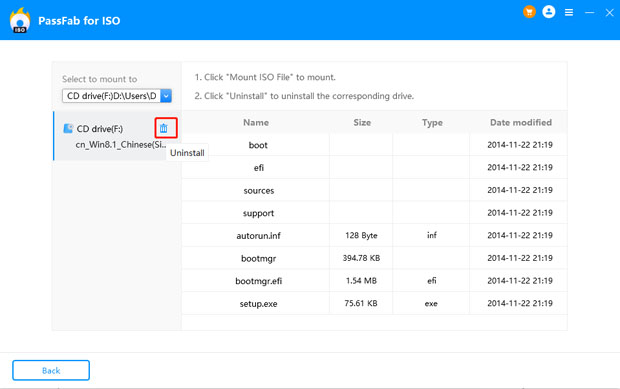
Task: Click the Uninstall tooltip label
Action: pos(187,153)
